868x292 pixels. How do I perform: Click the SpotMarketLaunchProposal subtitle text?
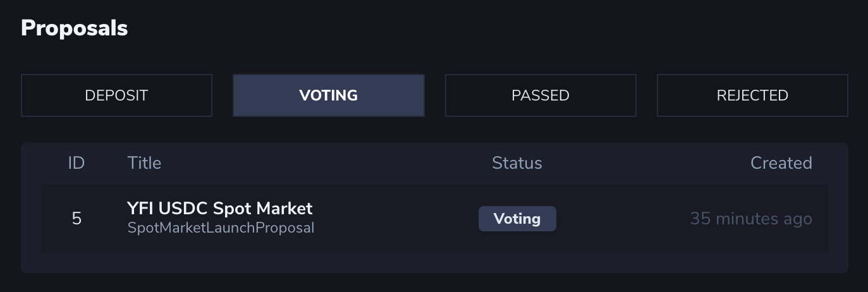[x=221, y=228]
